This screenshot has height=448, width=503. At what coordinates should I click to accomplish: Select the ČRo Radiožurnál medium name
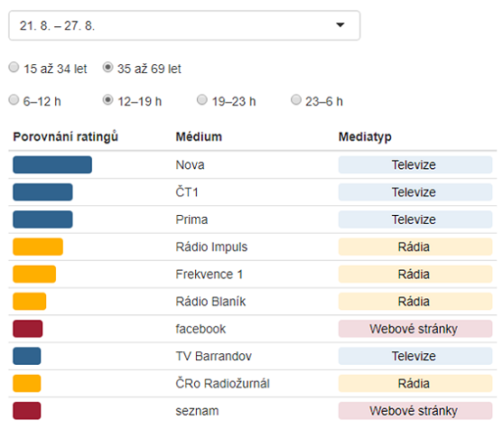tap(223, 384)
